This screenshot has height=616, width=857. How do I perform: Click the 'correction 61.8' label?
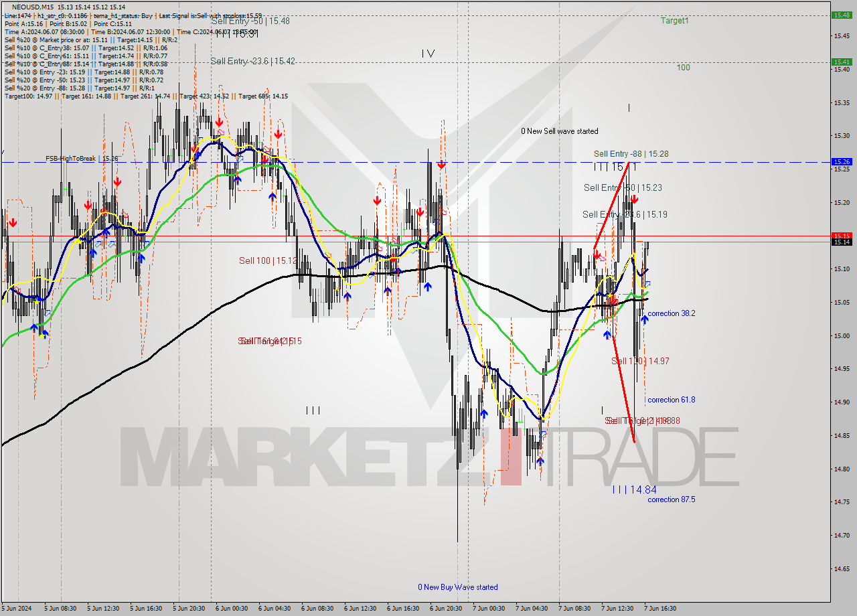672,400
